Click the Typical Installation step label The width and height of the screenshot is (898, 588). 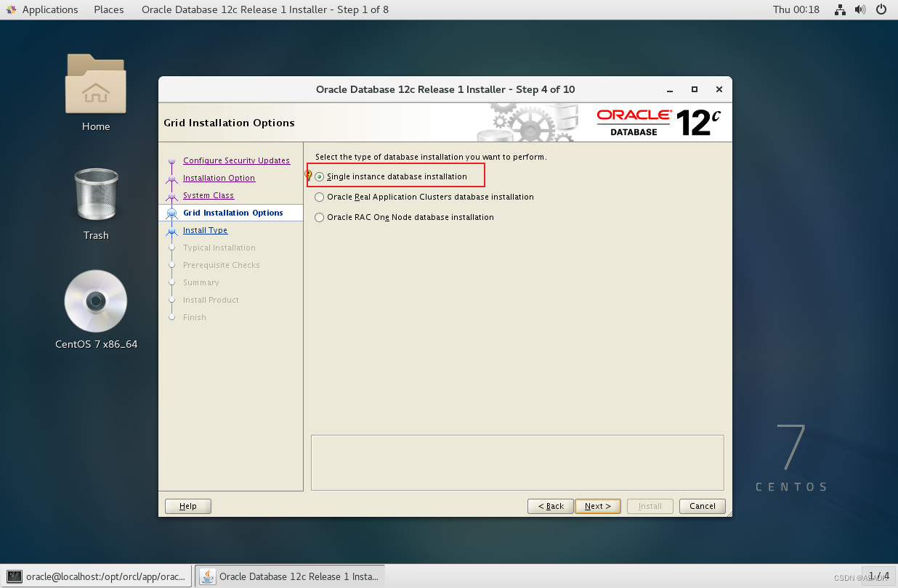tap(219, 248)
